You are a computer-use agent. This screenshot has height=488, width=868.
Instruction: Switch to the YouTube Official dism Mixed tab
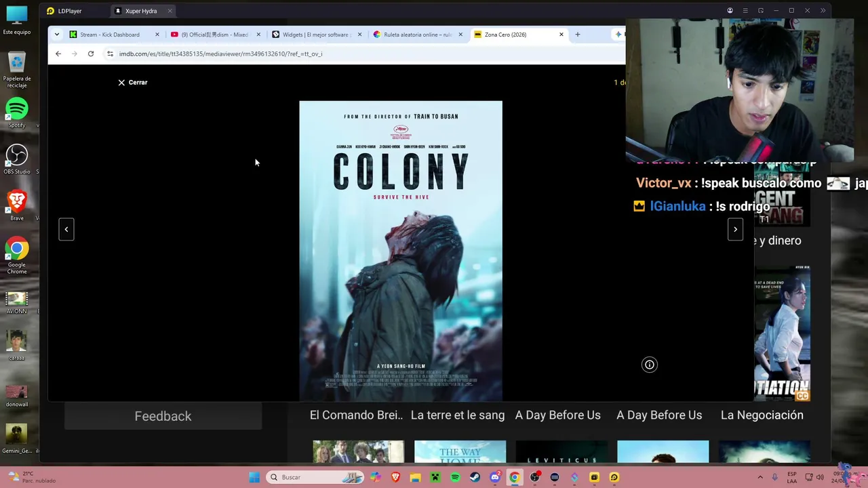click(215, 35)
